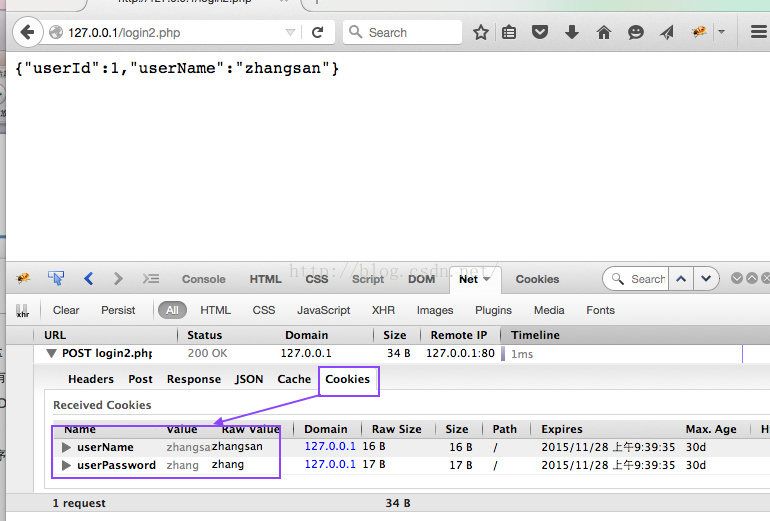Open the request Post tab
Image resolution: width=770 pixels, height=521 pixels.
[x=140, y=379]
